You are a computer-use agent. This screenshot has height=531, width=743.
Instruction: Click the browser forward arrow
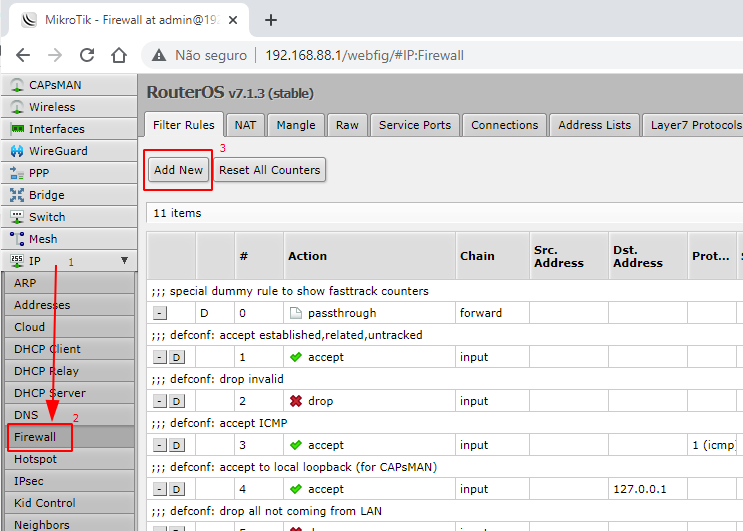(55, 55)
